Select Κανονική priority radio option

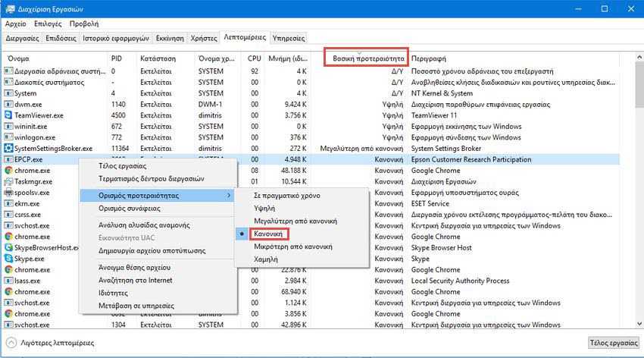(268, 234)
